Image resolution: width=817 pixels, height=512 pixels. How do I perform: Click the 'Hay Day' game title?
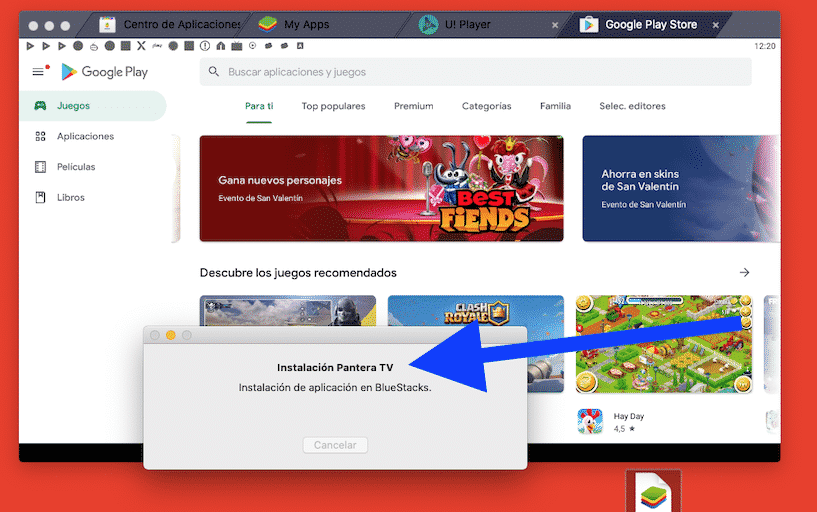point(629,416)
